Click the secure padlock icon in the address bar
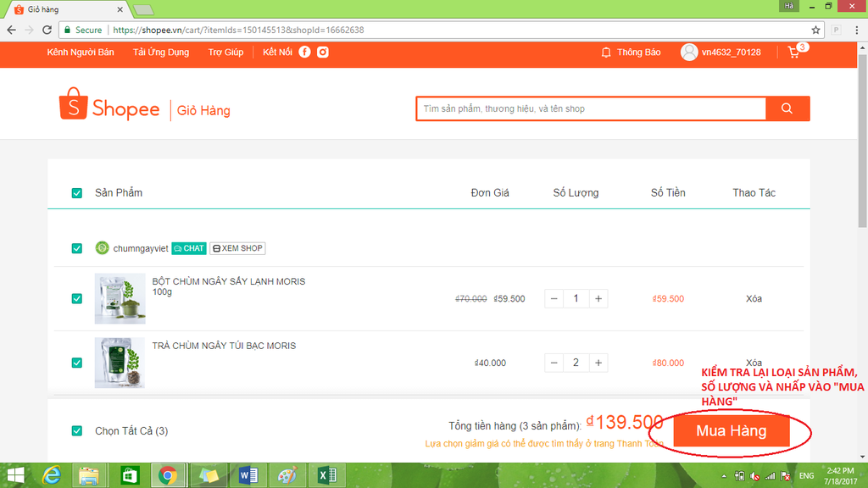868x488 pixels. (x=67, y=30)
